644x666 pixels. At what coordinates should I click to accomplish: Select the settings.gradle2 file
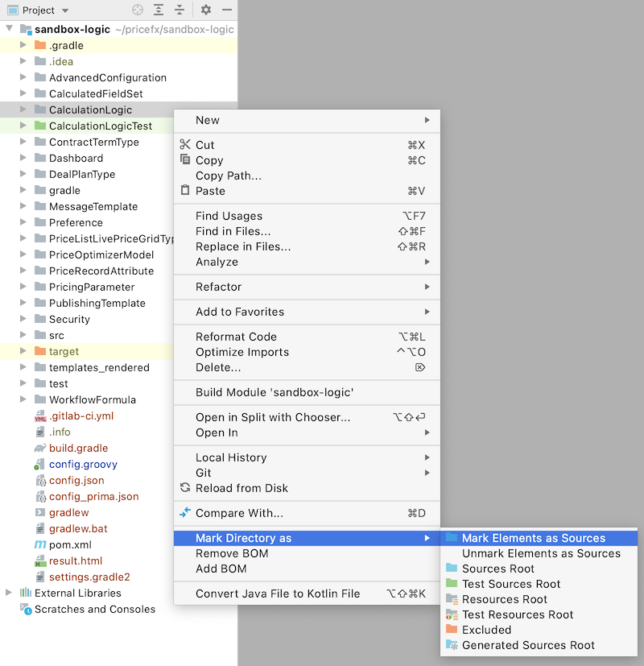tap(89, 577)
